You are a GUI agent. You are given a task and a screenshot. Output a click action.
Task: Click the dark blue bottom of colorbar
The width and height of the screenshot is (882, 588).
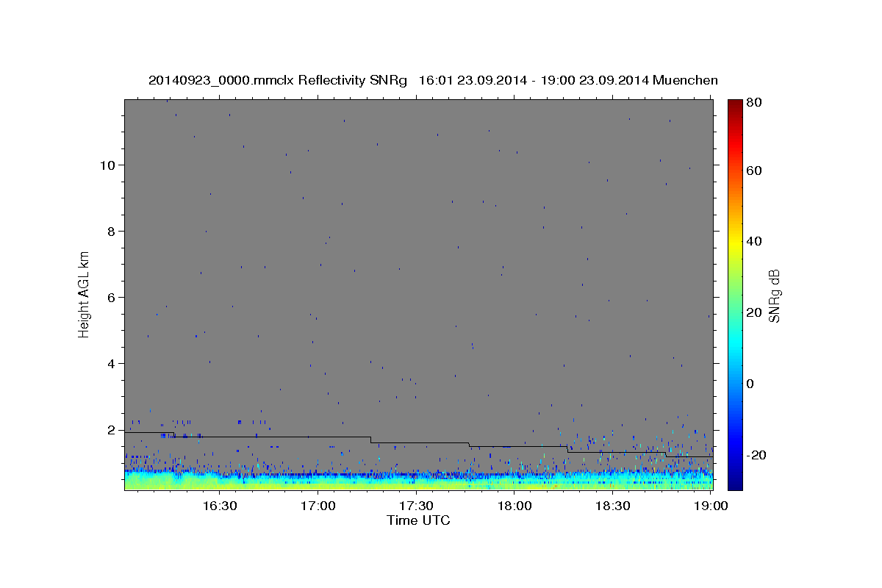pyautogui.click(x=735, y=481)
